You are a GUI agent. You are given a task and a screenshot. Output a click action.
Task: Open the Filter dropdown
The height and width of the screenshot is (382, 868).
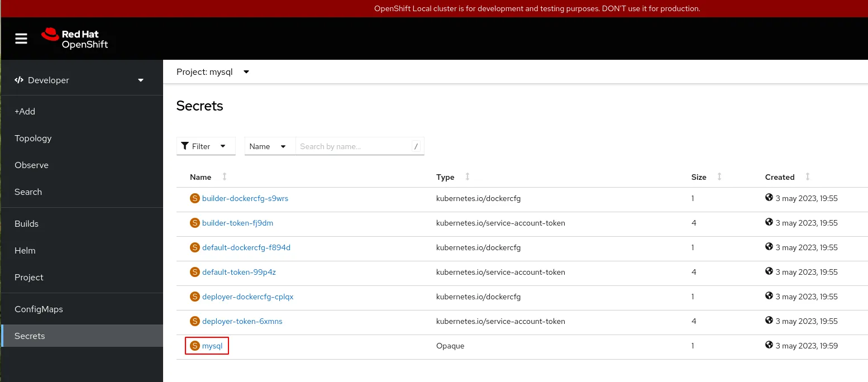(x=206, y=146)
